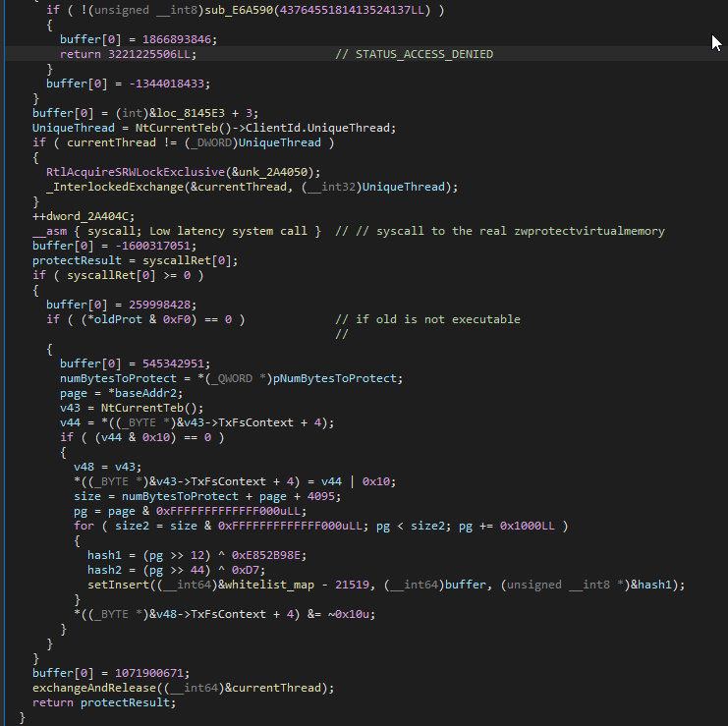Click size2 in the for loop initializer
Screen dimensions: 728x726
[132, 526]
